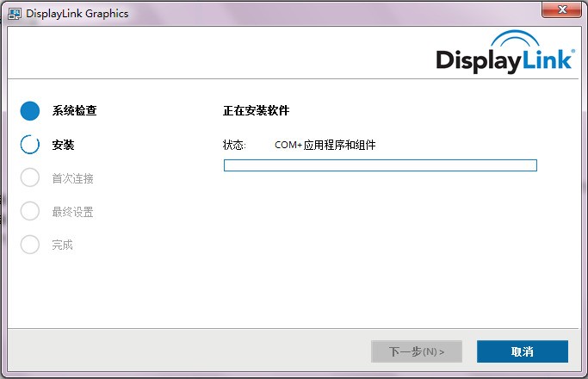Select the 最终设置 step label
The height and width of the screenshot is (379, 588).
click(x=73, y=212)
